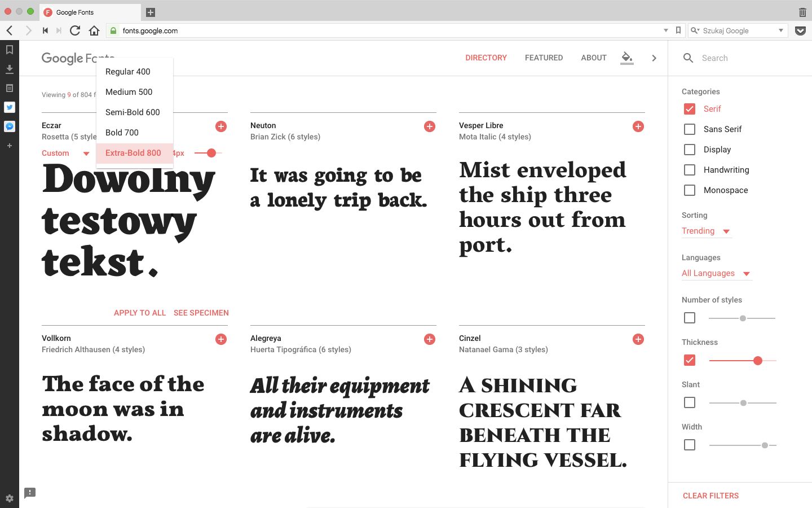
Task: Uncheck the Serif category
Action: coord(690,109)
